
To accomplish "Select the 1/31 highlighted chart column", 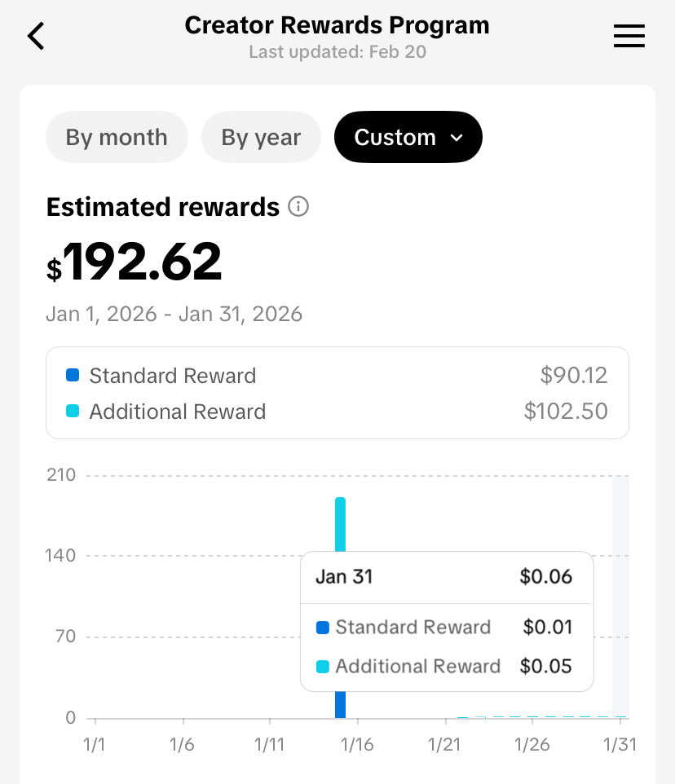I will click(x=620, y=597).
